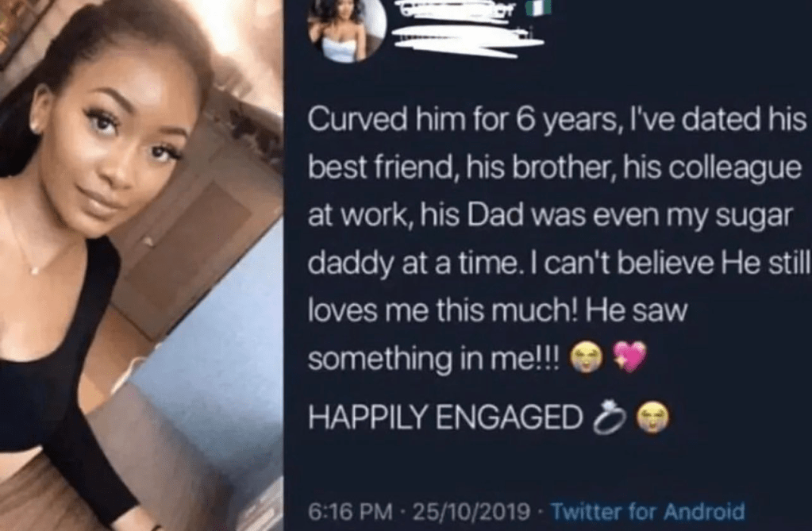Screen dimensions: 812x531
Task: Click the crying emoji after "something in me!!!"
Action: coord(587,357)
